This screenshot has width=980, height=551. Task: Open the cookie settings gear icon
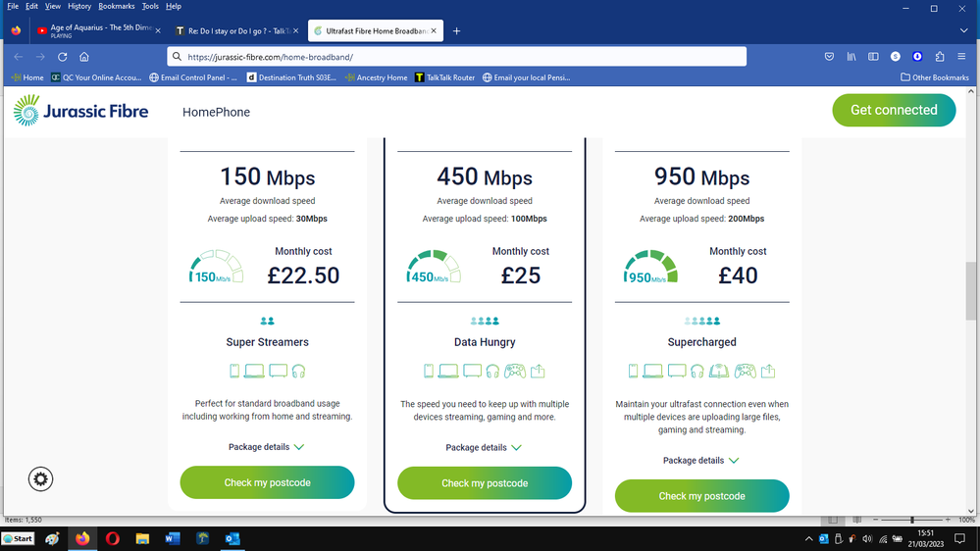pos(40,479)
